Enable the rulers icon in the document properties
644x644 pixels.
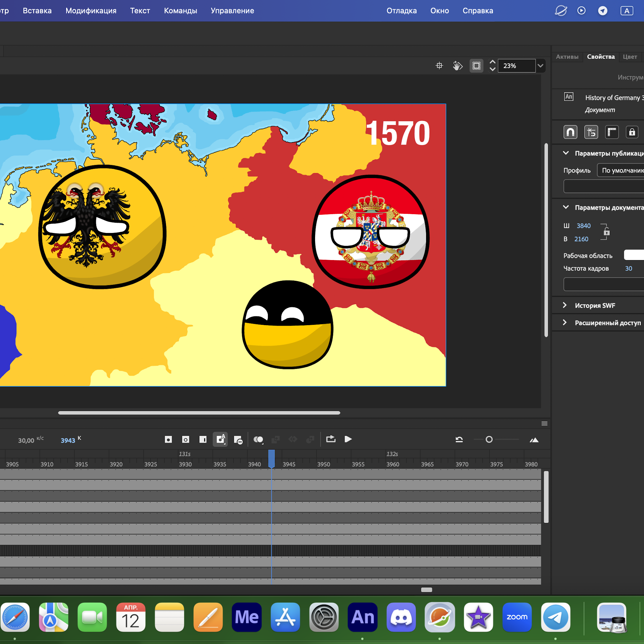612,132
